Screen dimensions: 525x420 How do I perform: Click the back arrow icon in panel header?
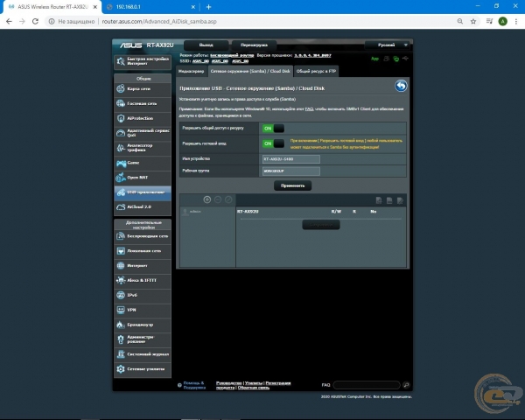click(401, 86)
